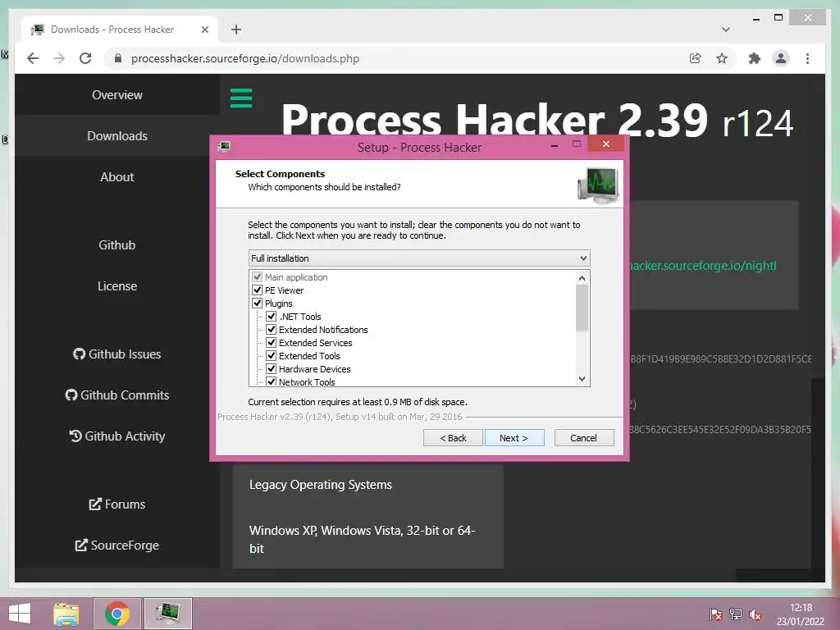
Task: Click the taskbar date 23/01/2022
Action: click(801, 622)
